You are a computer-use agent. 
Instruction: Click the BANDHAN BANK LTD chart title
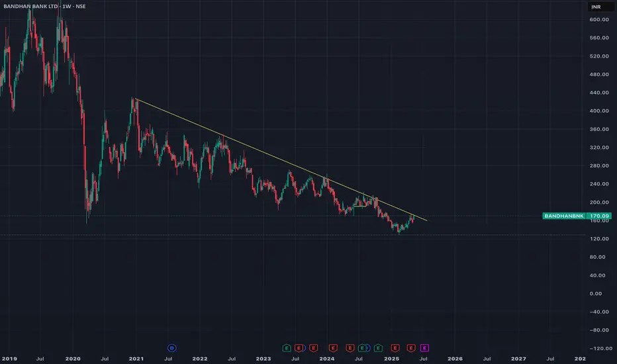click(x=44, y=7)
